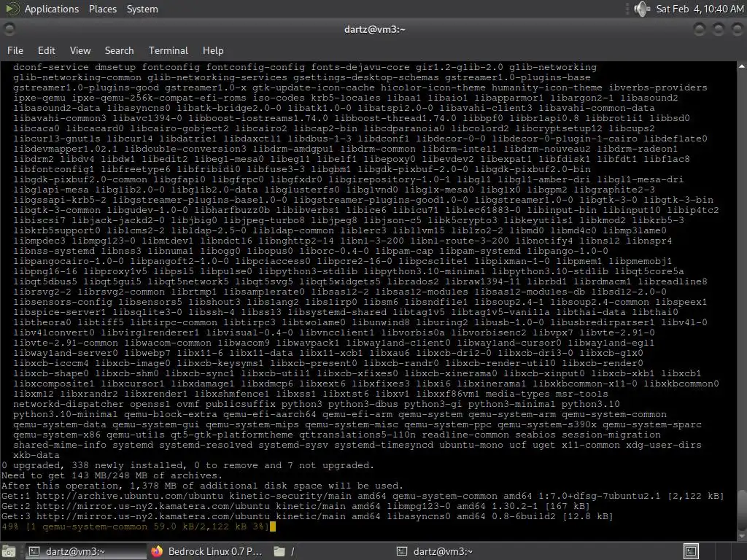747x560 pixels.
Task: Click the yellow "49% [1 qemu-system-common" progress line
Action: click(135, 526)
